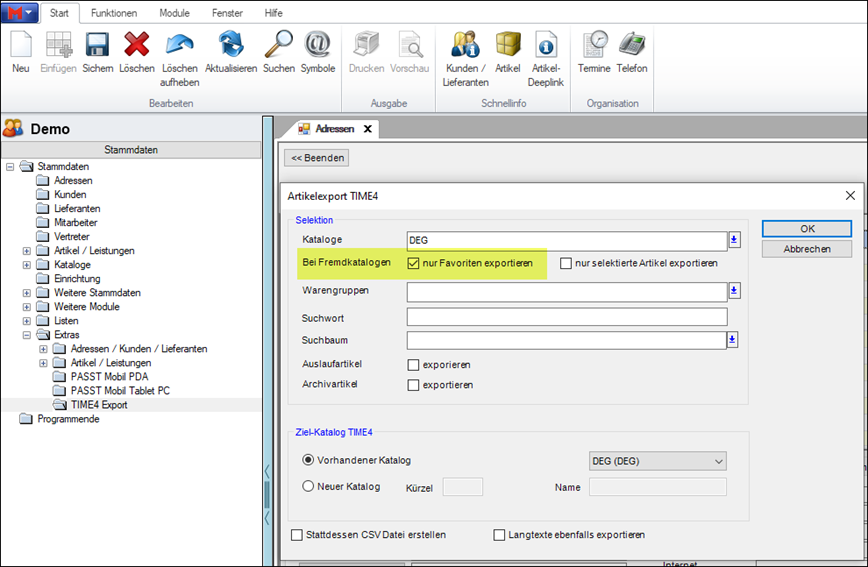Click the red Löschen delete icon
Image resolution: width=868 pixels, height=567 pixels.
[136, 46]
